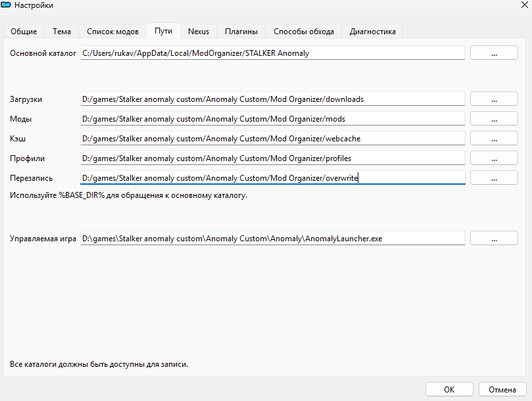Select the Способы обхода tab
The height and width of the screenshot is (401, 532).
tap(304, 31)
